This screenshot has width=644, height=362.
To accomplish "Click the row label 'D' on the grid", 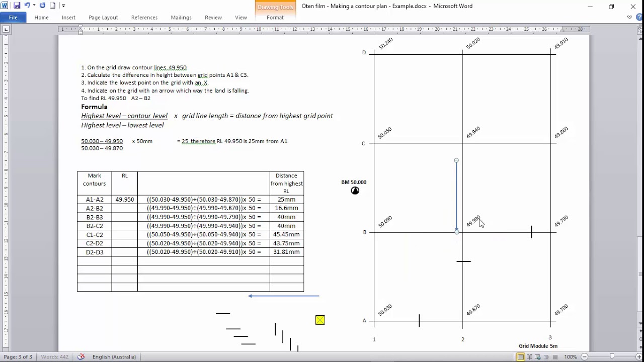I will click(364, 53).
